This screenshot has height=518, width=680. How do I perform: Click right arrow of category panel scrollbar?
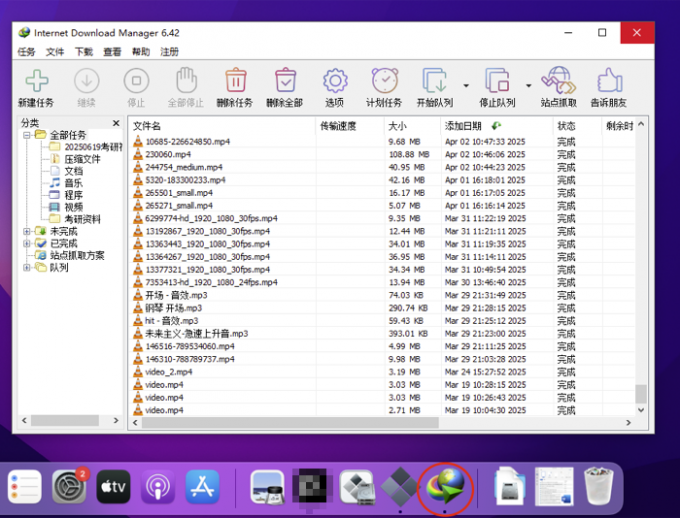116,420
